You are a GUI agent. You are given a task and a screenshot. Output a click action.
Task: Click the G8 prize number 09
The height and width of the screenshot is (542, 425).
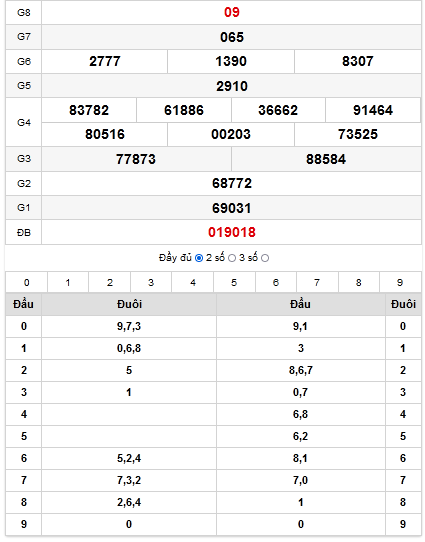[x=232, y=12]
